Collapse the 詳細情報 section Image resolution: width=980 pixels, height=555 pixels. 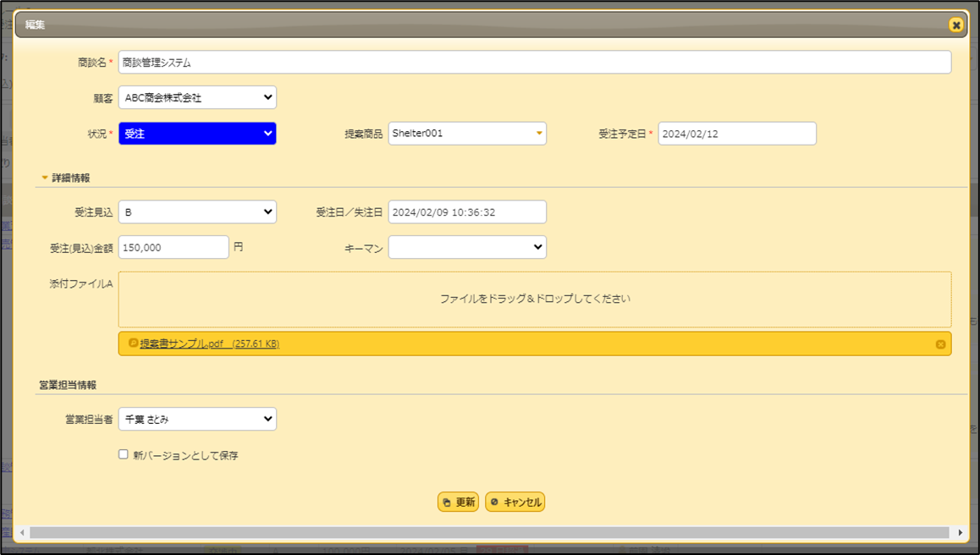point(44,179)
